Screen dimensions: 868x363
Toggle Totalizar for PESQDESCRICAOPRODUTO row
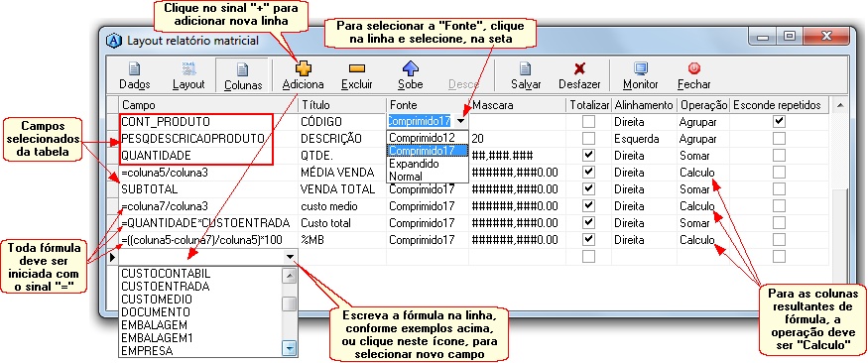coord(588,138)
